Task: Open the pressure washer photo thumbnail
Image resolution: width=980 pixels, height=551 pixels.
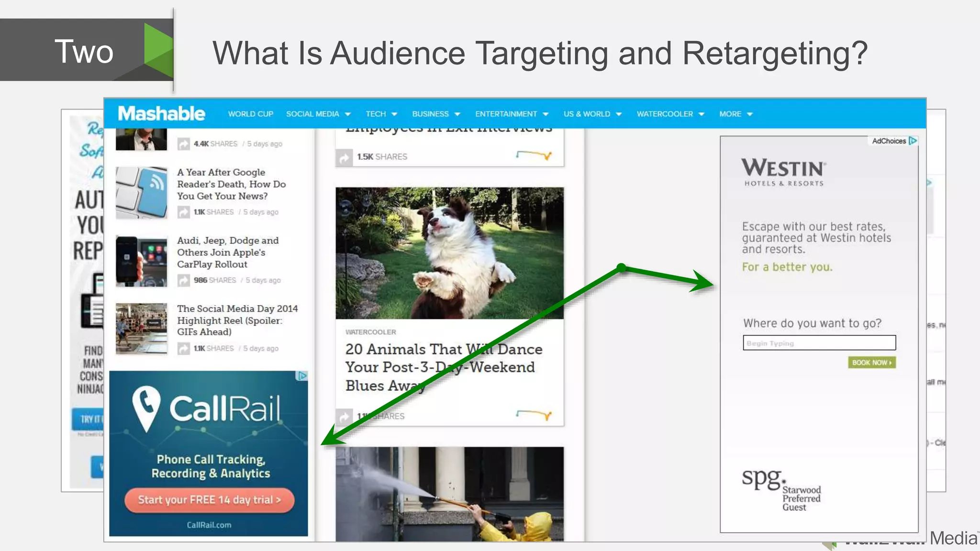Action: [x=449, y=494]
